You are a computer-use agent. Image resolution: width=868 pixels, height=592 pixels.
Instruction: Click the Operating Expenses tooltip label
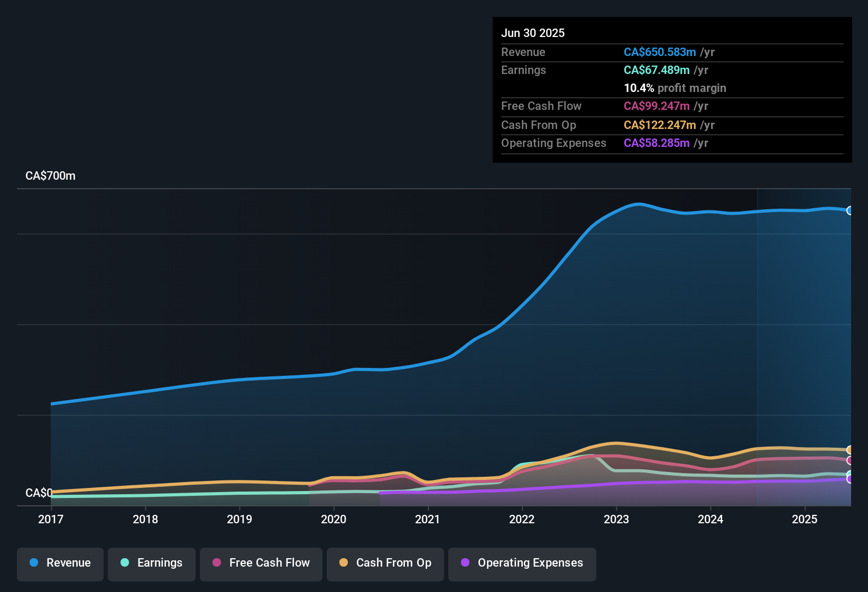click(553, 143)
